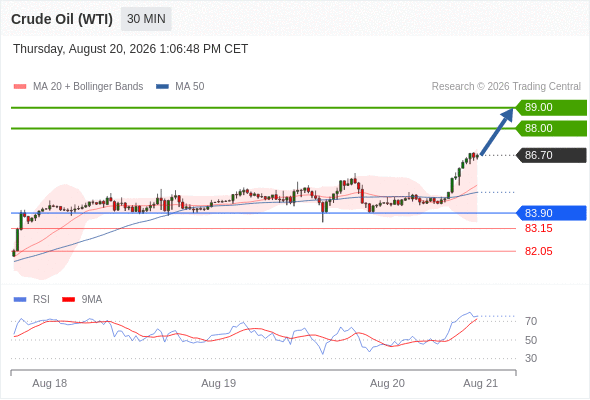Image resolution: width=590 pixels, height=400 pixels.
Task: Click the RSI 70 level label
Action: pyautogui.click(x=531, y=321)
